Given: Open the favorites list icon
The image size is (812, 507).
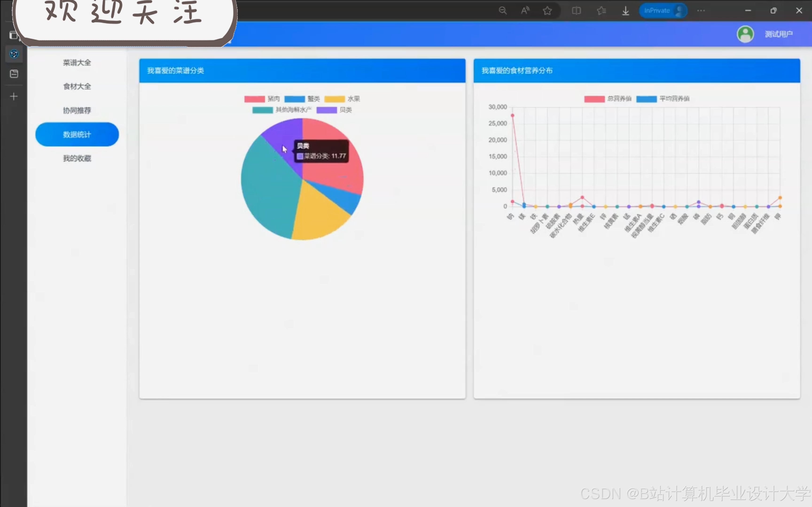Looking at the screenshot, I should (601, 11).
